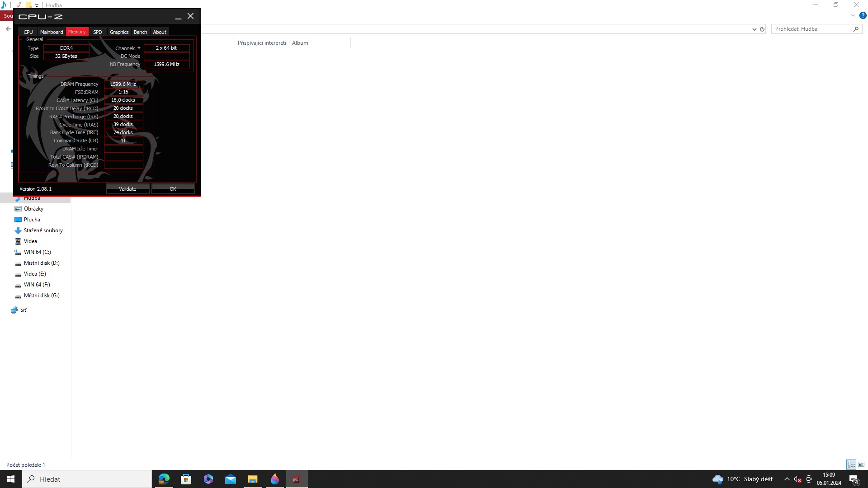Screen dimensions: 868x488
Task: Open the SPD tab in CPU-Z
Action: (97, 32)
